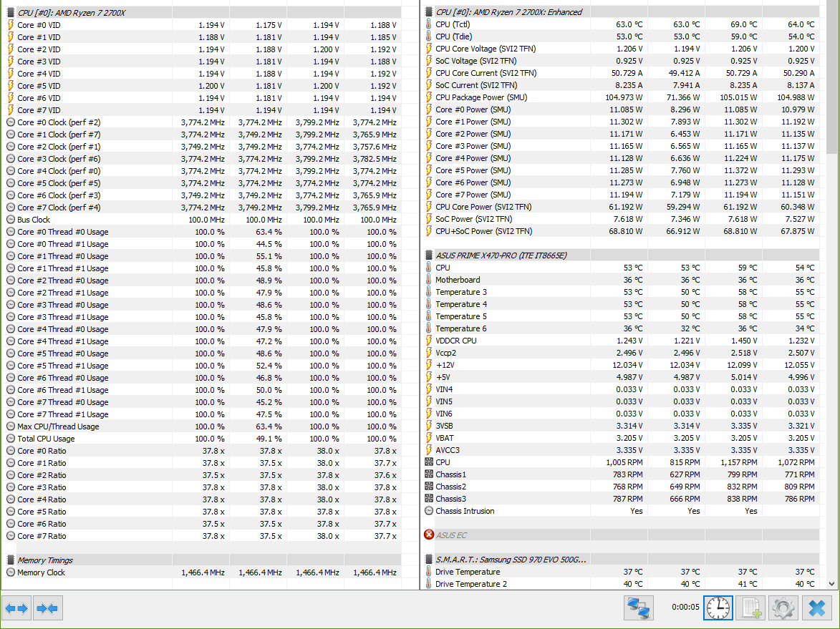Click the fan icon for the CPU RPM row
This screenshot has height=629, width=840.
click(428, 462)
